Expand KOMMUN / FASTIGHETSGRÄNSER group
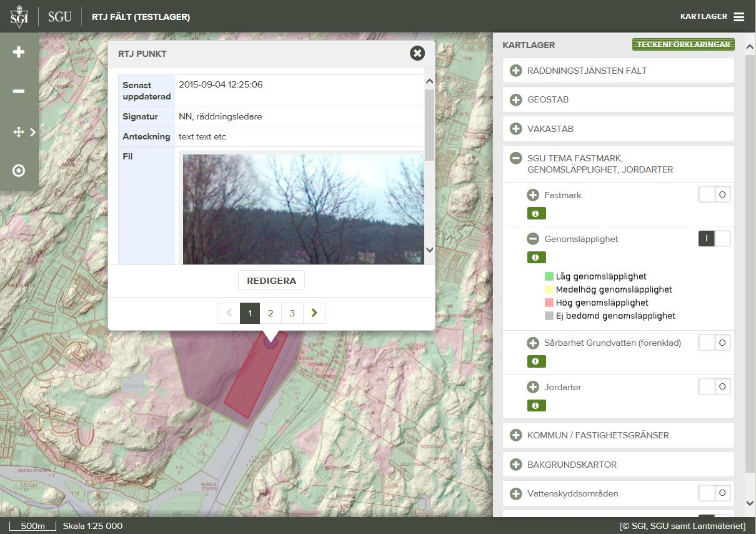This screenshot has height=534, width=756. [515, 435]
